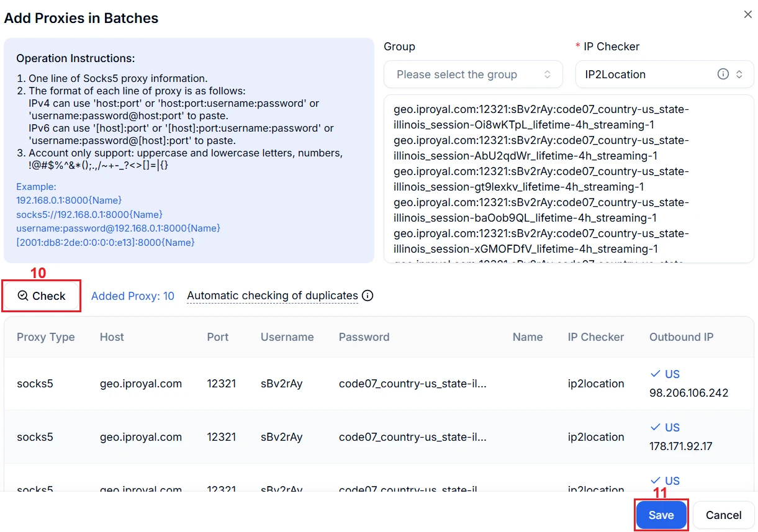
Task: Cancel adding proxies
Action: 723,515
